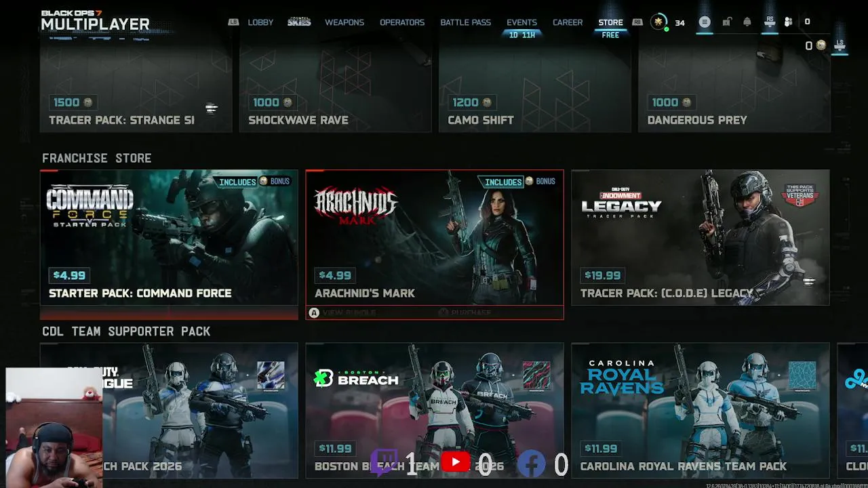Open the main menu list icon
The height and width of the screenshot is (488, 868).
coord(705,22)
